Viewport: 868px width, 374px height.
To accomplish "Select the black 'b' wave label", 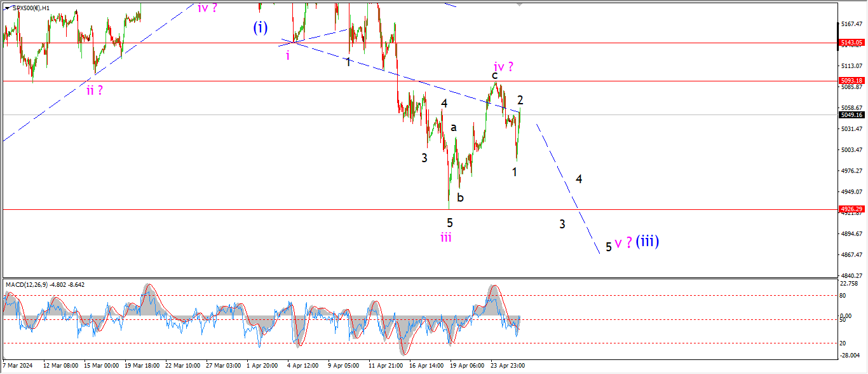I will click(x=461, y=198).
